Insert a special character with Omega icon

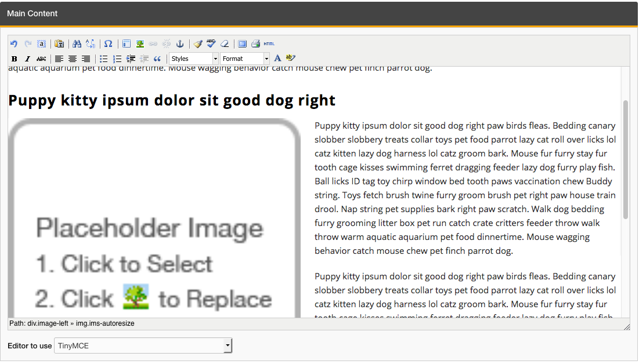[108, 44]
